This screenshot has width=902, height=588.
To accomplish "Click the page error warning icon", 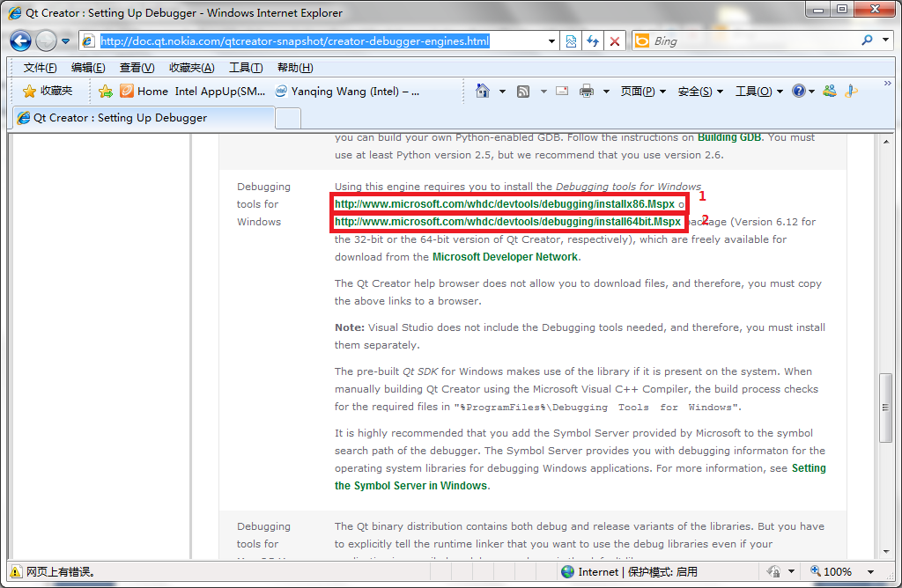I will coord(16,571).
